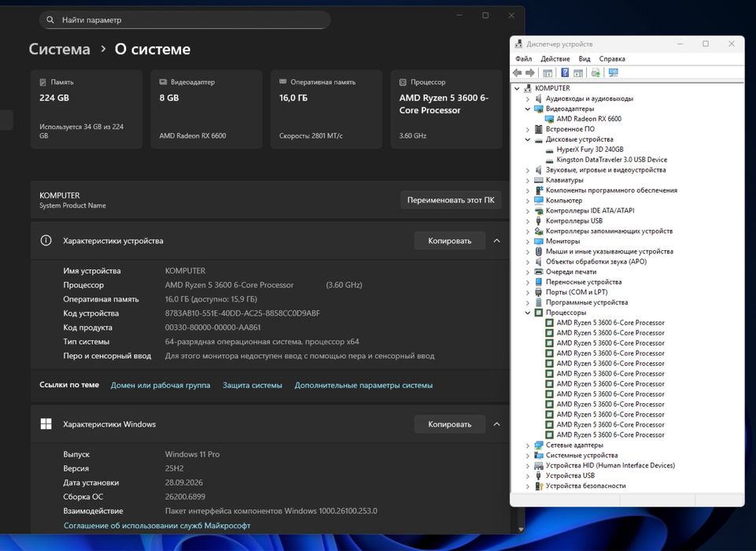Click the monitor icon next to Мониторы

[x=539, y=241]
